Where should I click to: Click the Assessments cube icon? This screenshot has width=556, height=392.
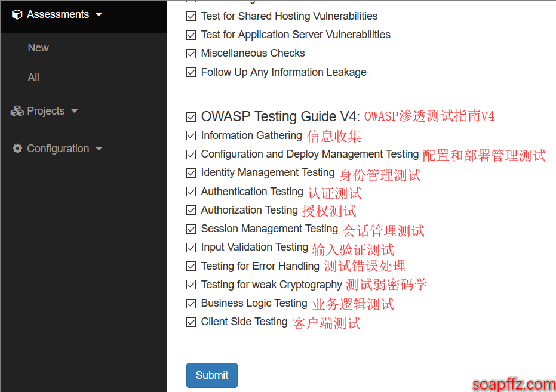17,14
